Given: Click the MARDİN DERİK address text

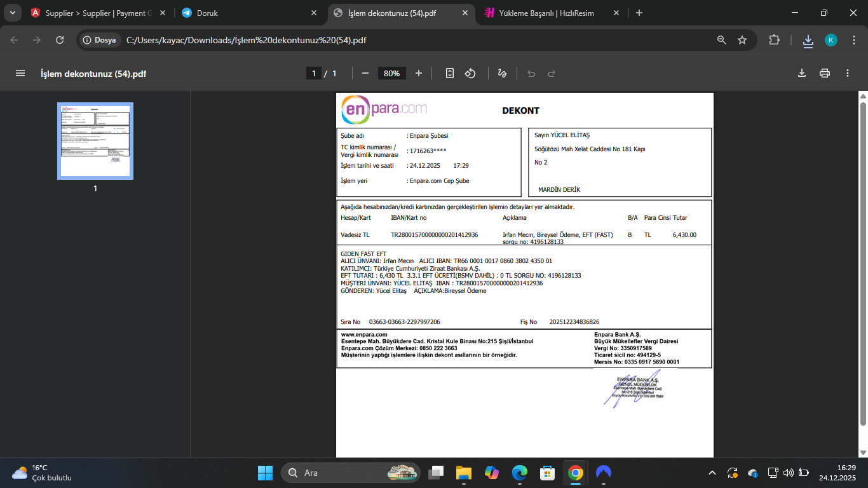Looking at the screenshot, I should [559, 190].
